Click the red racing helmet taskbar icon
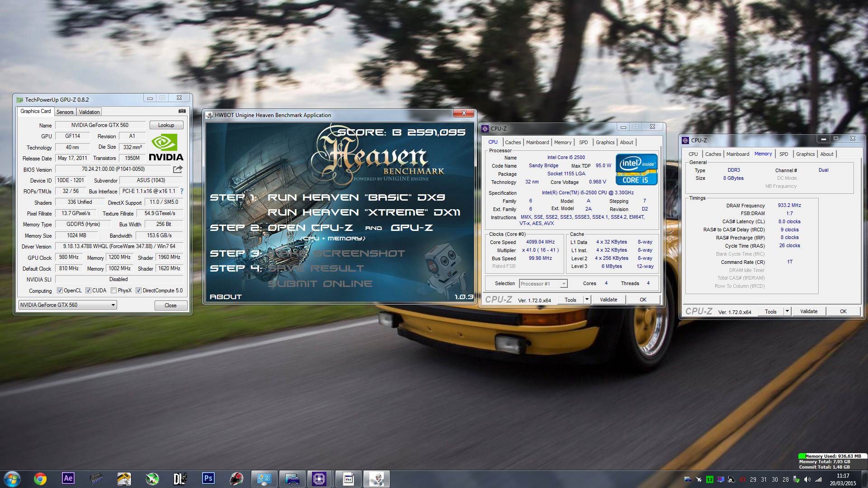The height and width of the screenshot is (488, 868). click(236, 479)
